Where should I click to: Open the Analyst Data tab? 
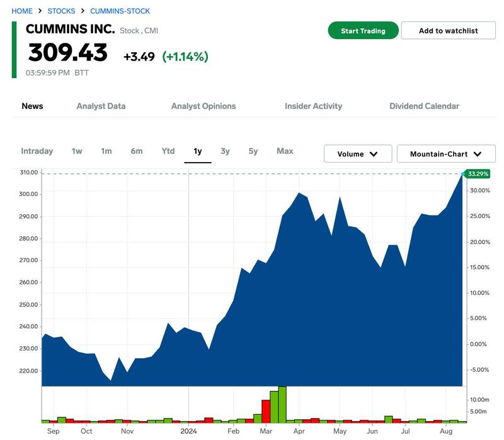tap(101, 106)
